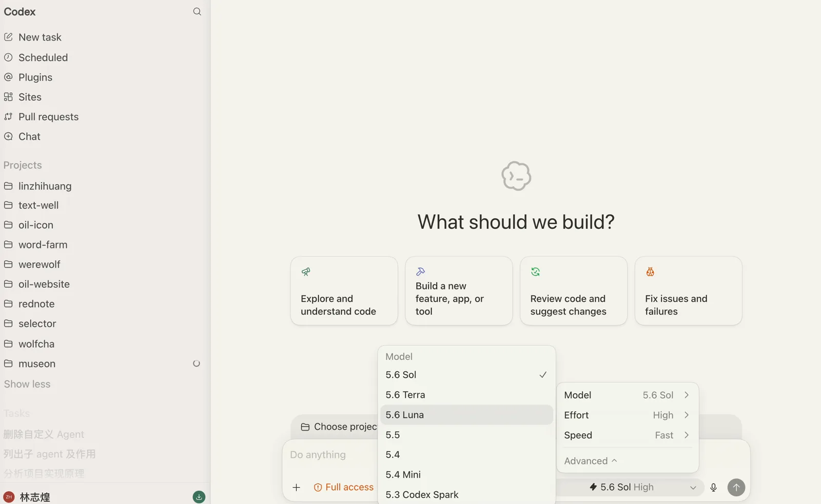This screenshot has height=504, width=821.
Task: Click the folder icon beside text-well
Action: pos(8,205)
